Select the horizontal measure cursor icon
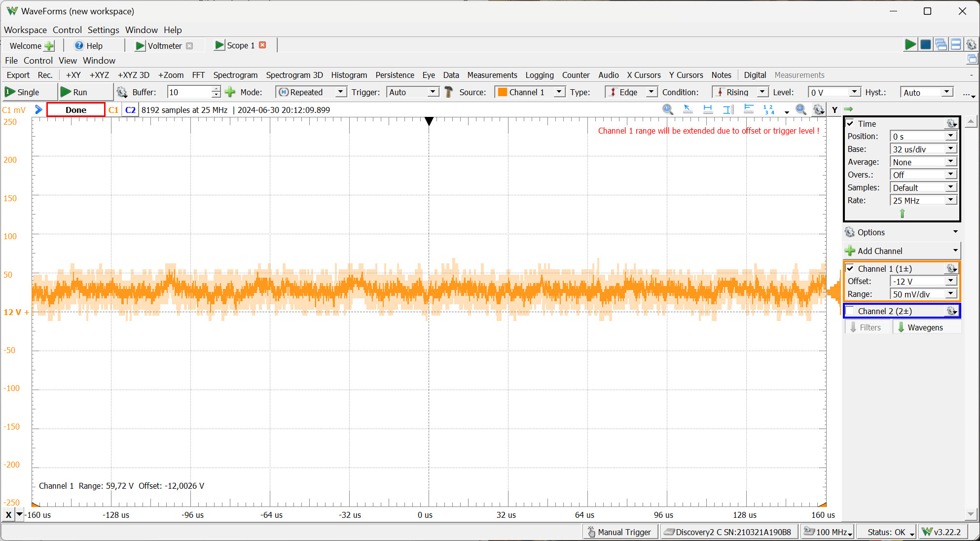The height and width of the screenshot is (541, 980). tap(708, 109)
